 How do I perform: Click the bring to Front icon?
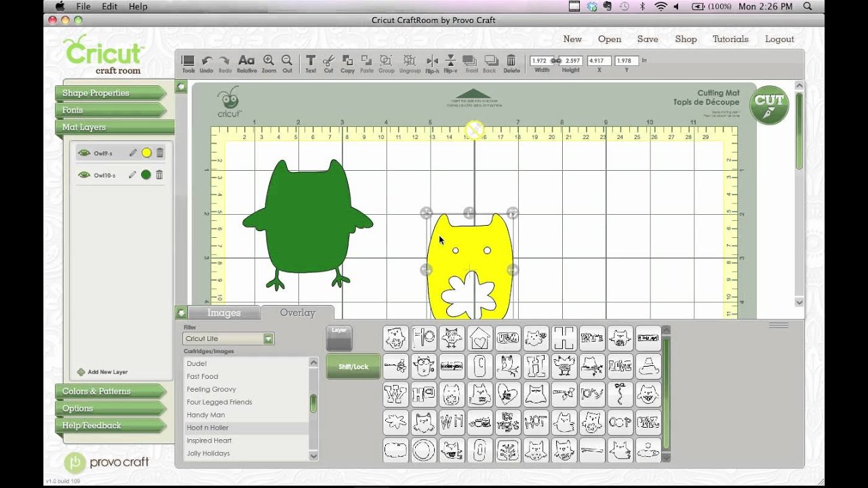click(x=471, y=62)
